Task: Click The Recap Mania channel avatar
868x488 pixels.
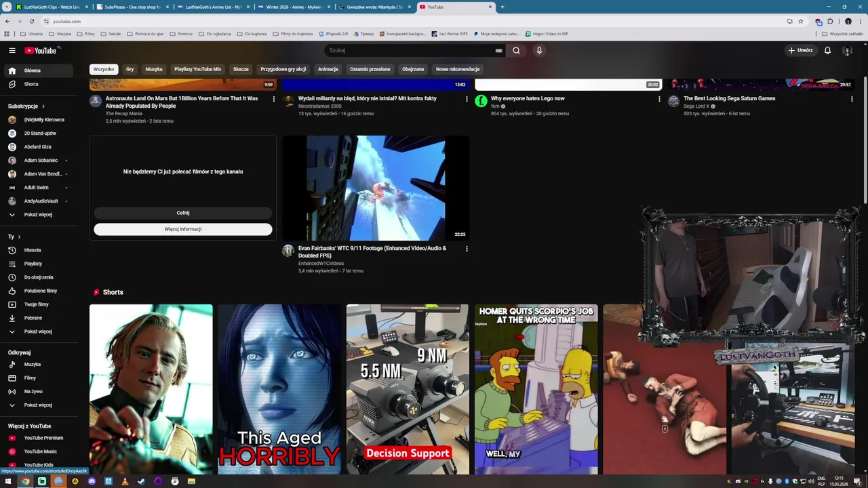Action: 96,101
